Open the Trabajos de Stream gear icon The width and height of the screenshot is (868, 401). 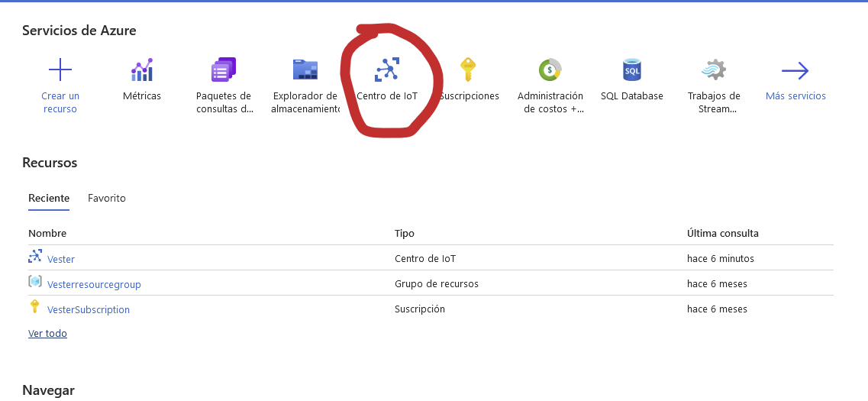714,70
